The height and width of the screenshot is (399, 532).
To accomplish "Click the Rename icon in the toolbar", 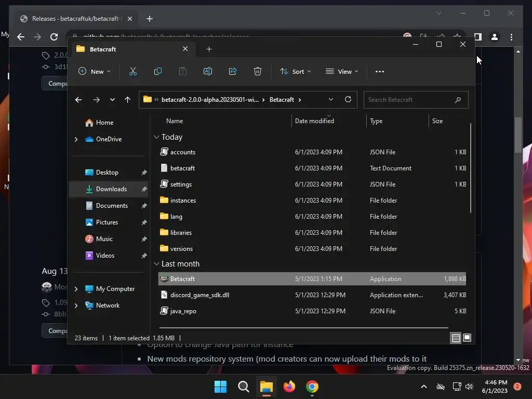I will [208, 71].
